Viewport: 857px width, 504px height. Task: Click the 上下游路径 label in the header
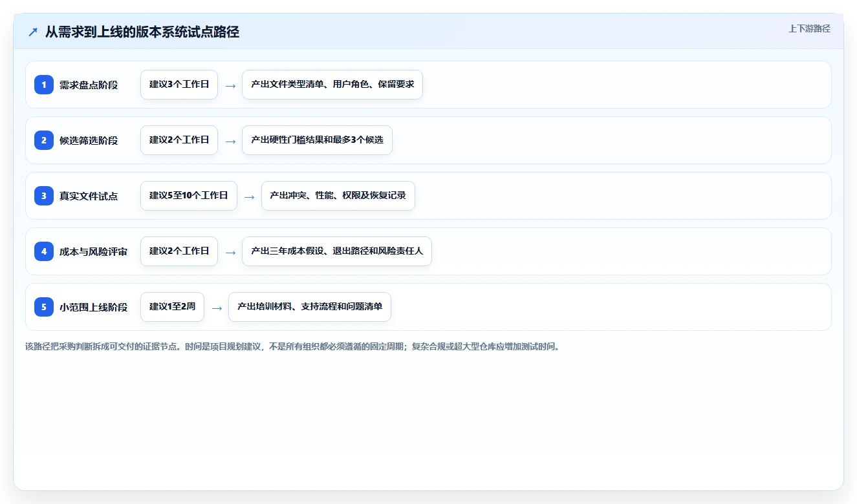[x=809, y=28]
